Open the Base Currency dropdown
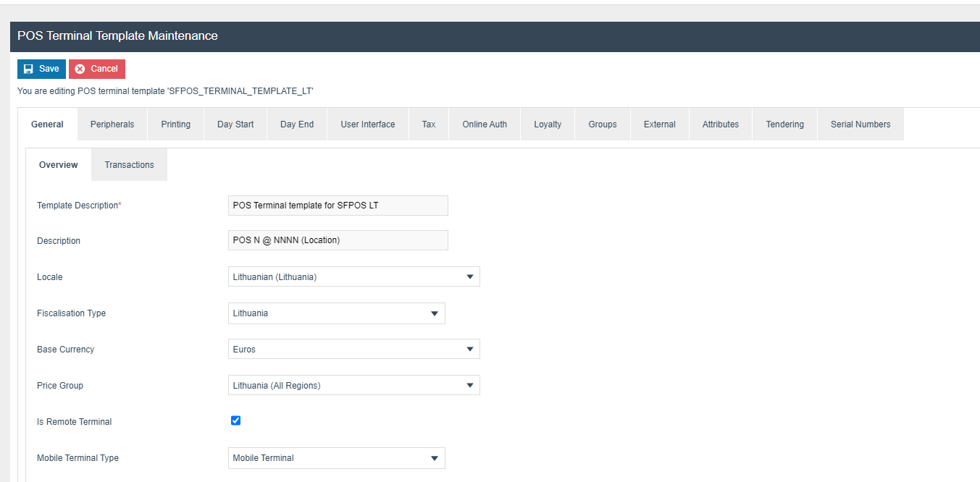The image size is (980, 482). coord(353,349)
